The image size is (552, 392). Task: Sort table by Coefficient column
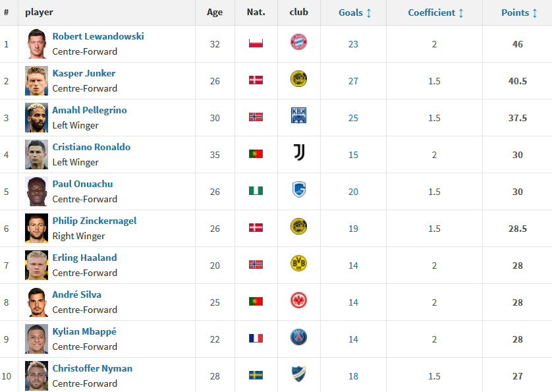tap(435, 13)
